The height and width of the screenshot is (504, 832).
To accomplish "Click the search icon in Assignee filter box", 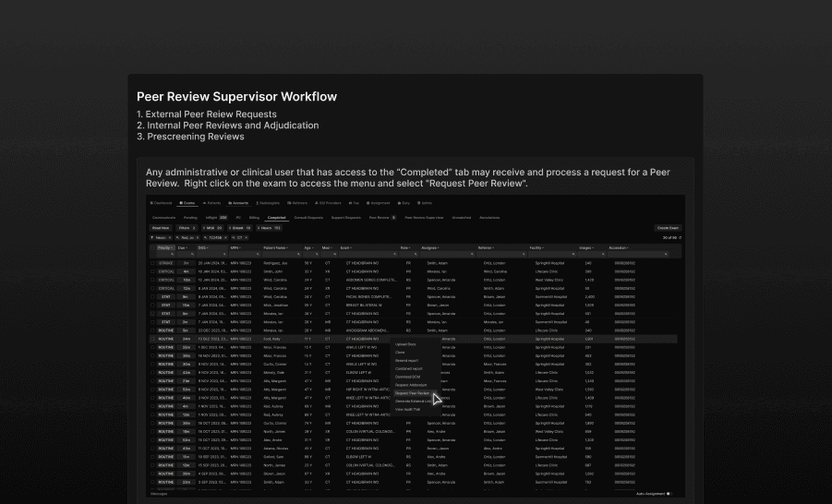I will point(472,254).
